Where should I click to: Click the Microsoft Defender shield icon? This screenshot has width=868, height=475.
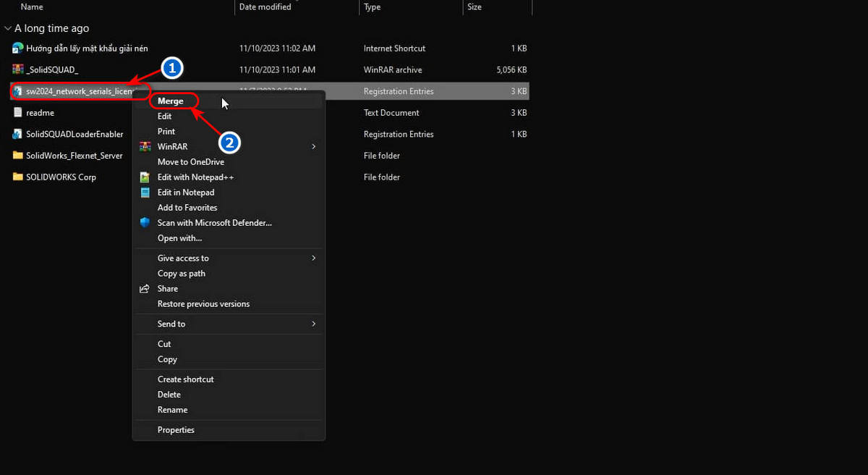145,223
